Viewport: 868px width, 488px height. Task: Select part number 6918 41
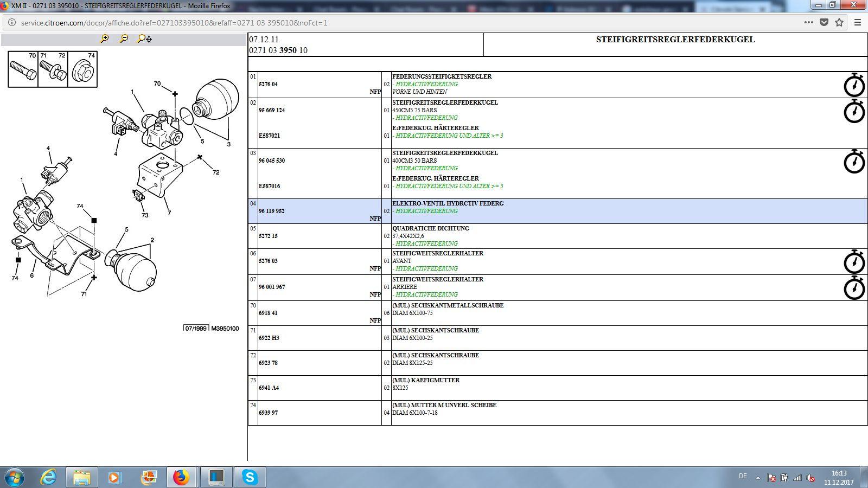tap(268, 313)
